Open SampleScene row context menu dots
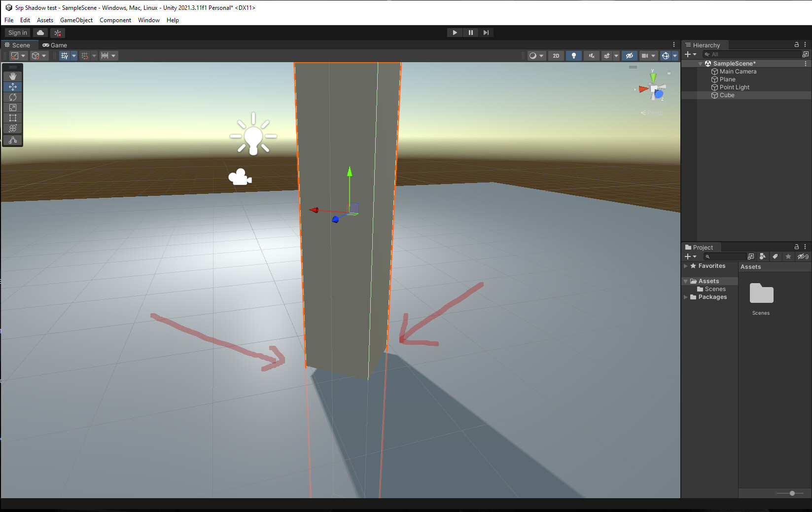 pyautogui.click(x=806, y=64)
